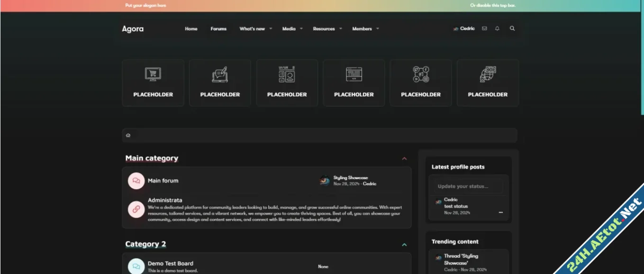Image resolution: width=644 pixels, height=274 pixels.
Task: Open the Styling Showcase latest thread
Action: coord(350,178)
